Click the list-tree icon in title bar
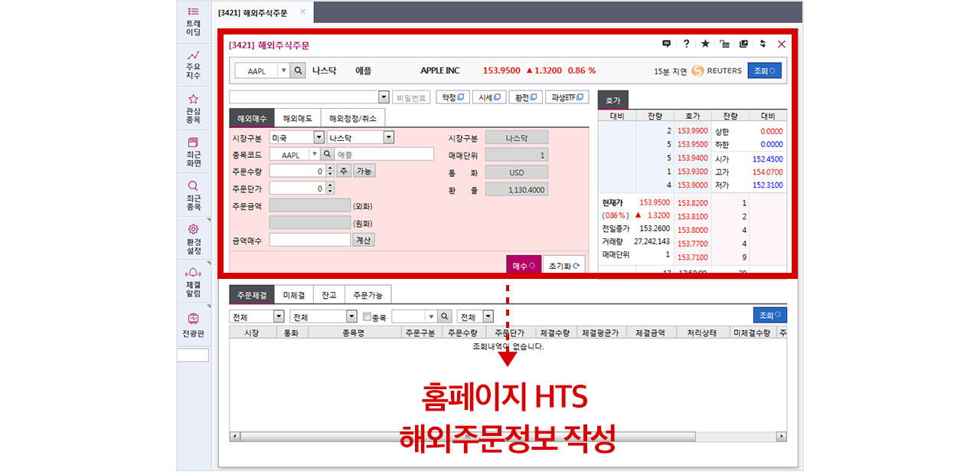This screenshot has width=980, height=472. click(x=724, y=44)
